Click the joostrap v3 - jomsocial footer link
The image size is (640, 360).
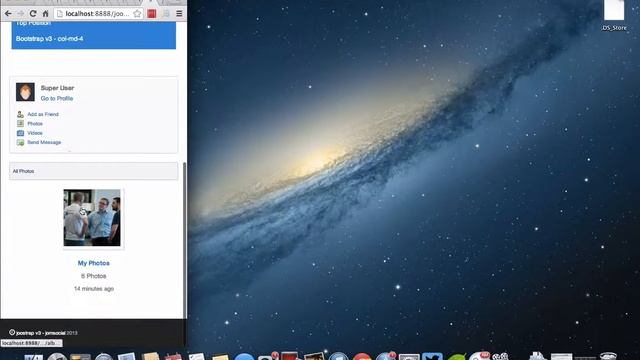[40, 333]
